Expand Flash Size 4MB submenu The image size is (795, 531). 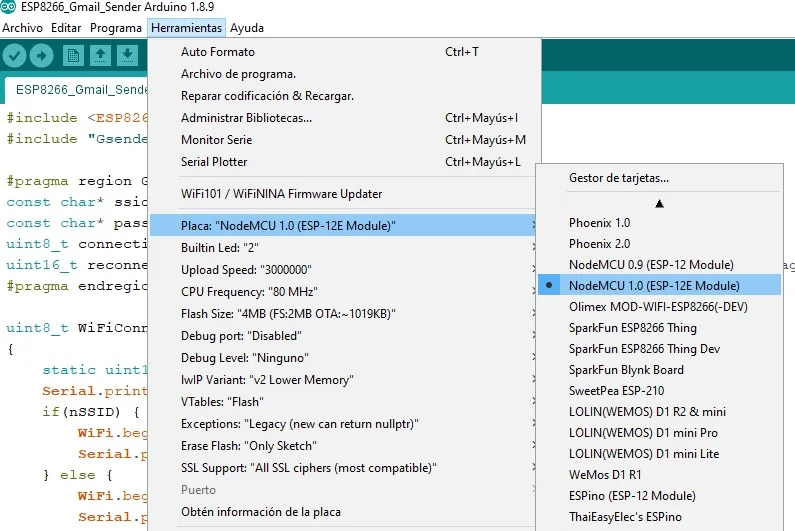343,313
